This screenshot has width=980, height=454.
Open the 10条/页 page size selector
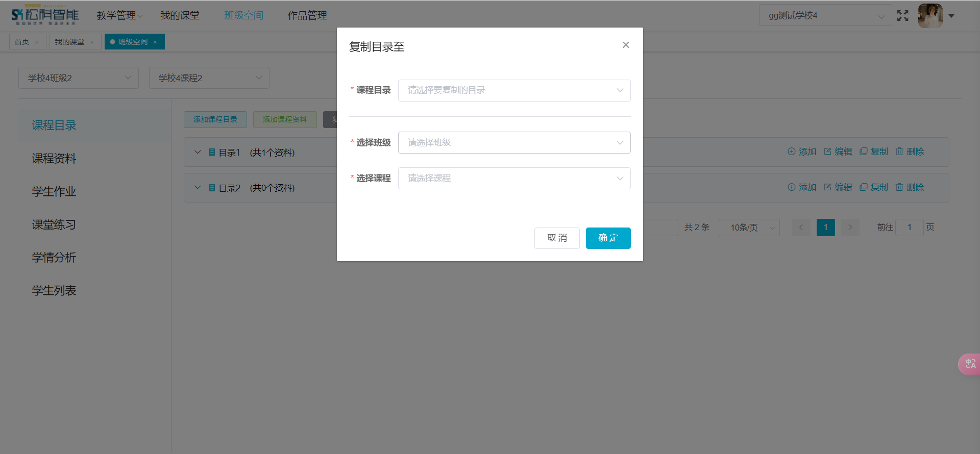pos(749,228)
